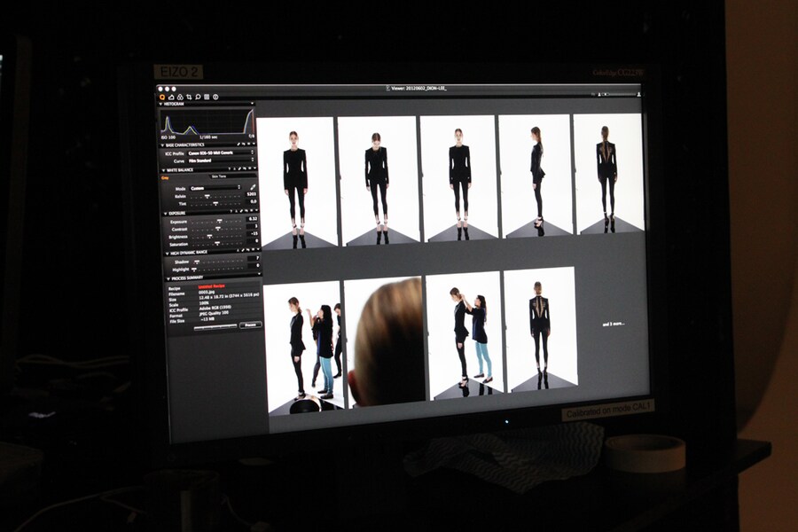Select the close-up hair thumbnail
Screen dimensions: 798x532
click(x=385, y=342)
